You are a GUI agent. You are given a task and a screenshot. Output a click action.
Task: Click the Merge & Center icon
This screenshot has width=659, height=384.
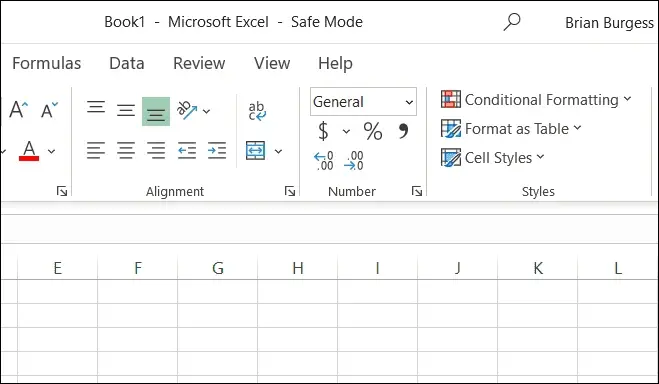256,151
